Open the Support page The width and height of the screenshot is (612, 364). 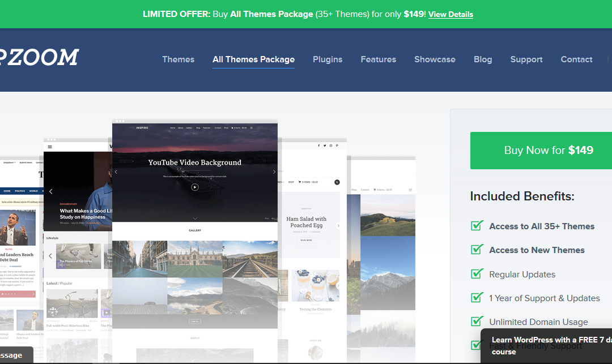pos(526,59)
